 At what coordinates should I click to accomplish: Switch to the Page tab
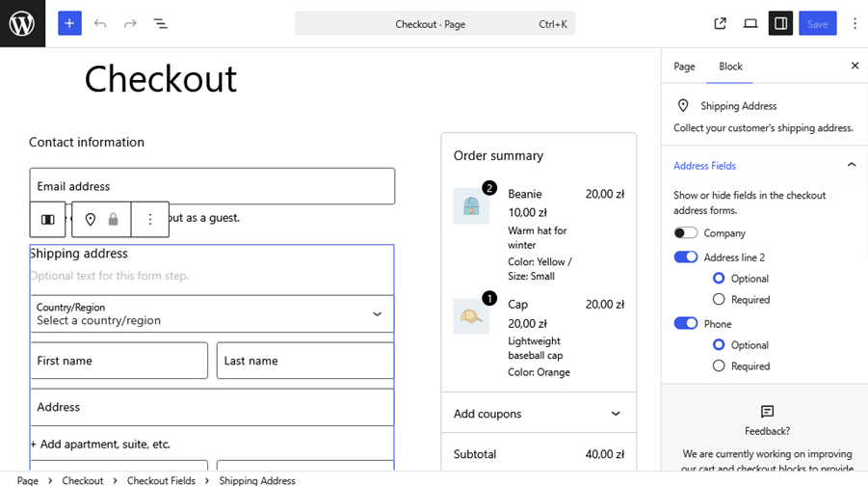684,66
